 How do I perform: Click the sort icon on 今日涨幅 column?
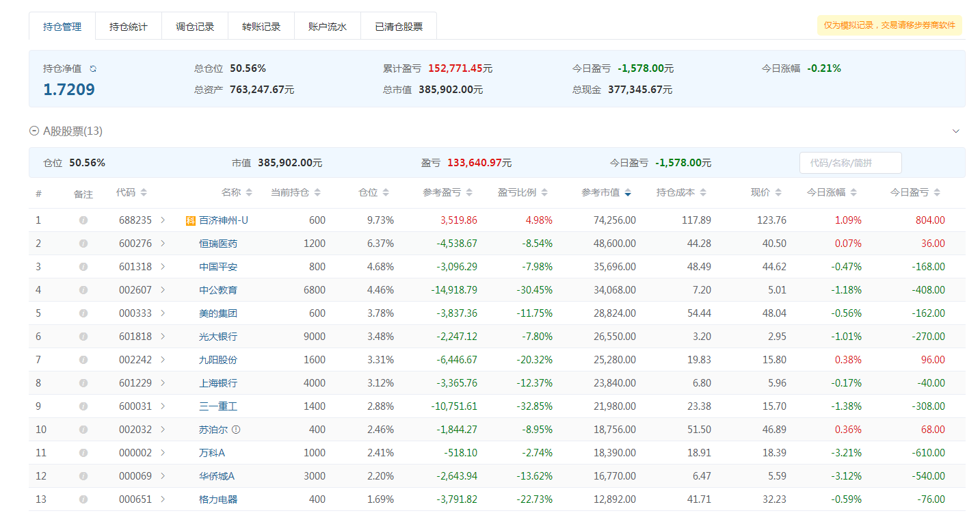[853, 193]
